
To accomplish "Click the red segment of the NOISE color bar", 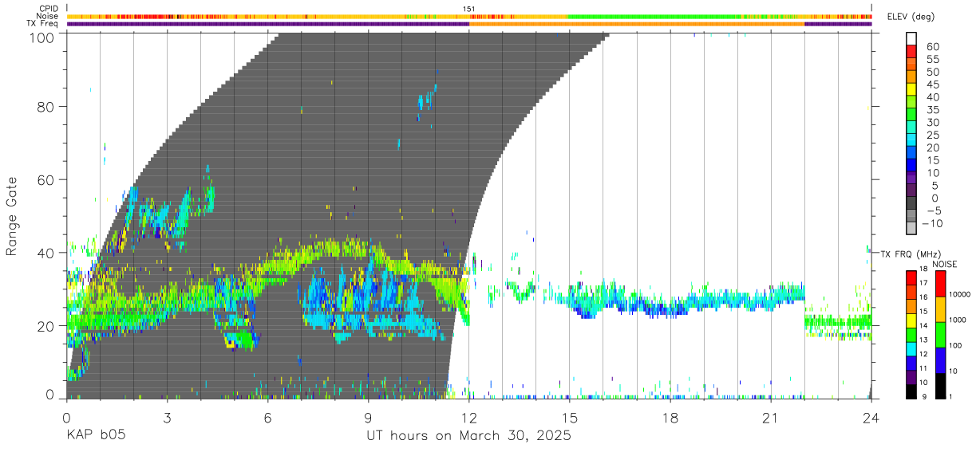I will [x=939, y=284].
